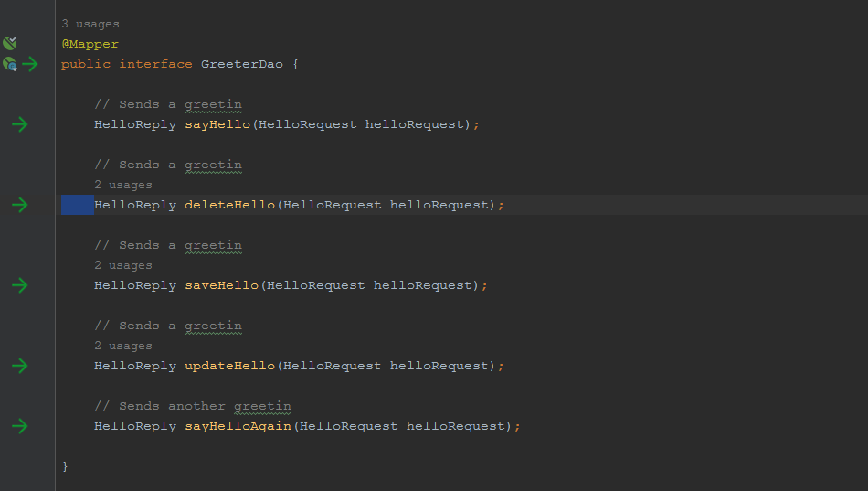The width and height of the screenshot is (868, 491).
Task: Click HelloRequest parameter type in updateHello signature
Action: (x=333, y=366)
